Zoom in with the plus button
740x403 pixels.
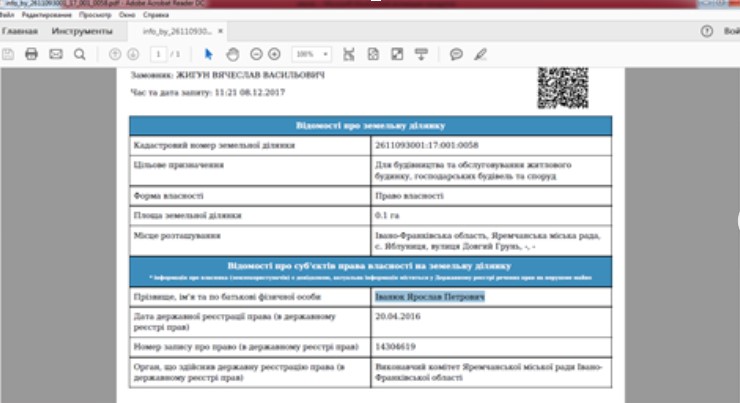274,53
